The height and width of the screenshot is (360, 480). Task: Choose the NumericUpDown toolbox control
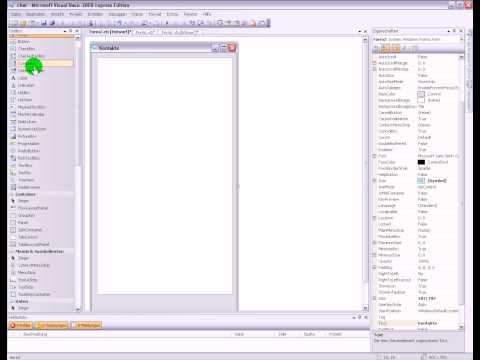point(41,129)
